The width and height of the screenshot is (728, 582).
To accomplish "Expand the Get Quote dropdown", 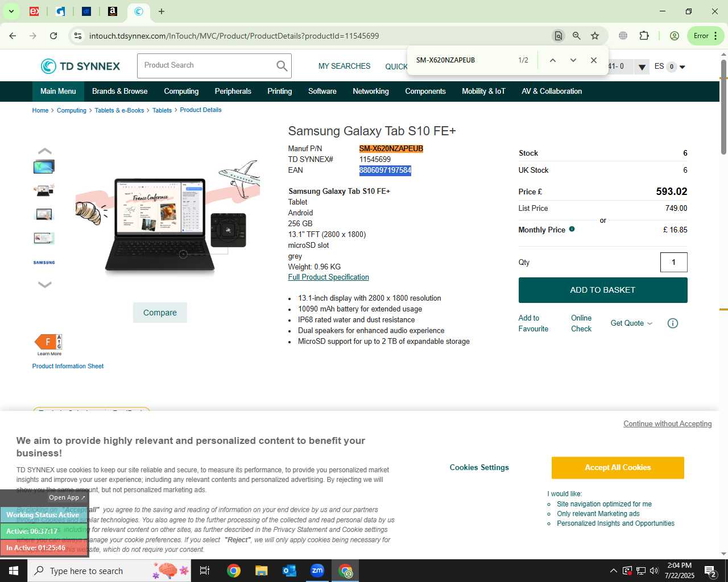I will point(631,323).
